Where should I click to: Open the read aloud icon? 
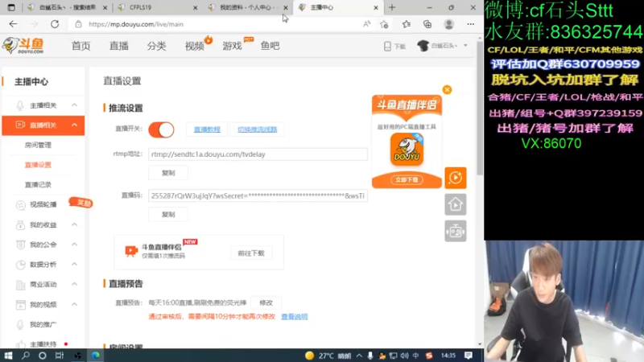pyautogui.click(x=366, y=24)
